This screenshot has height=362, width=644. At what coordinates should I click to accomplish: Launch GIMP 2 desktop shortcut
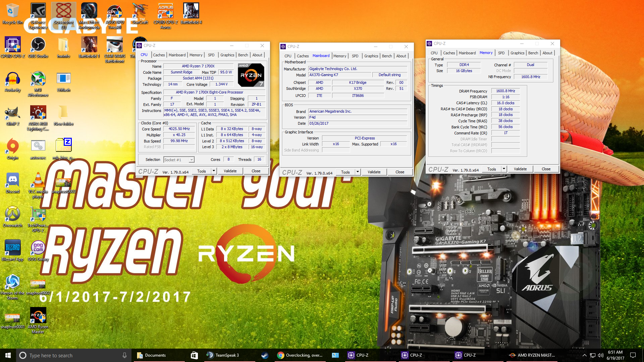point(12,116)
